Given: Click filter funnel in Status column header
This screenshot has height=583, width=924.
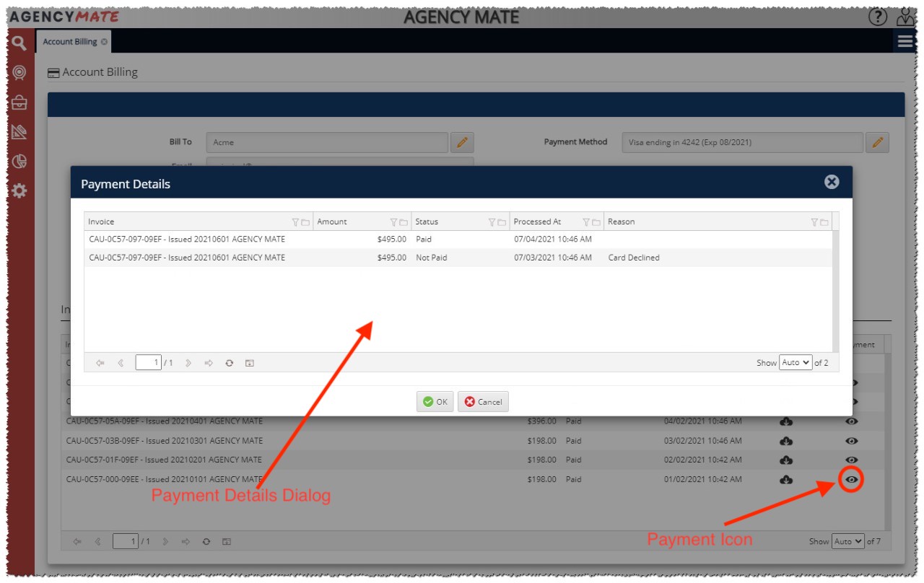Looking at the screenshot, I should coord(492,222).
